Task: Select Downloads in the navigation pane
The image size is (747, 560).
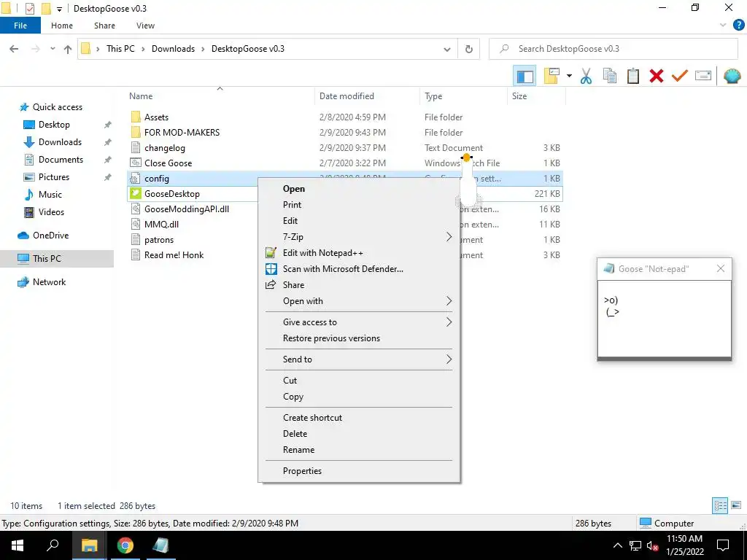Action: 60,142
